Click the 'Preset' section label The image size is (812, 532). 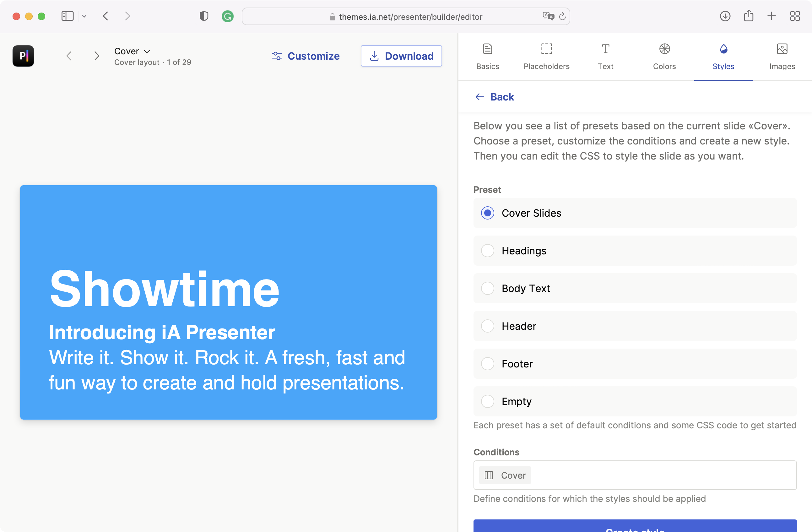(487, 189)
